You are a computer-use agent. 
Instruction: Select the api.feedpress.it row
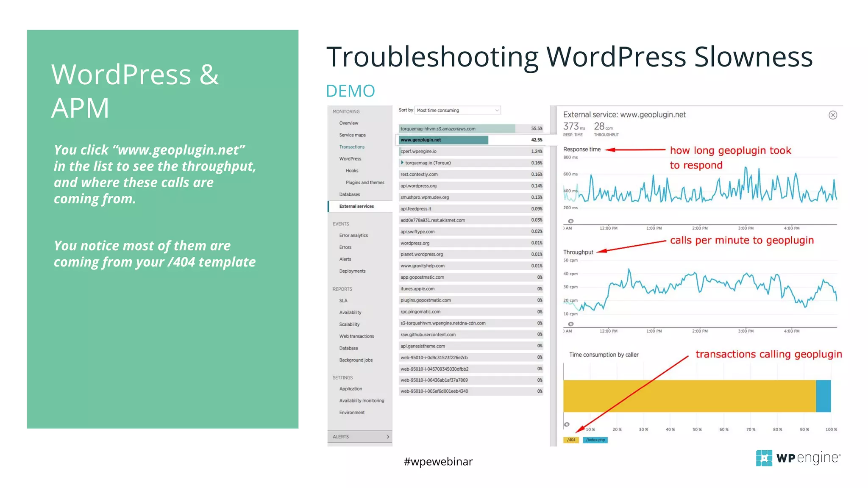coord(471,208)
